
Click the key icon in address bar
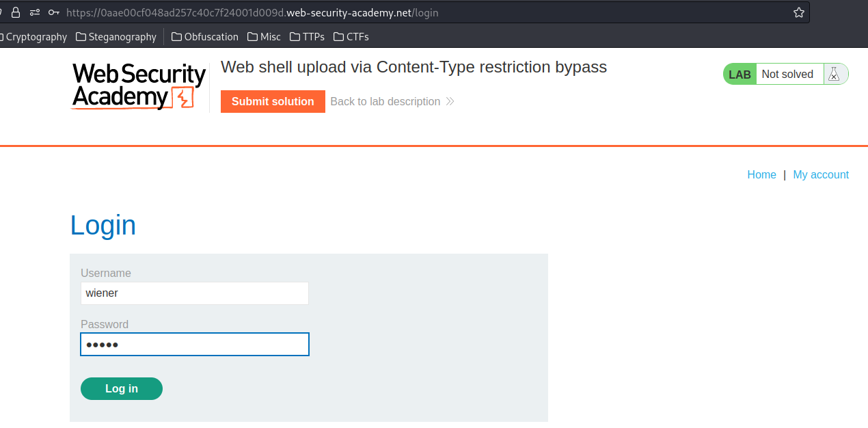click(x=54, y=12)
